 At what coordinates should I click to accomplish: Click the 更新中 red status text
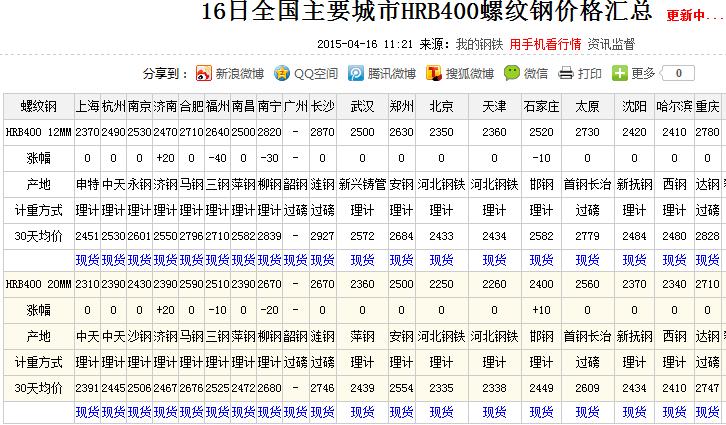click(x=695, y=15)
